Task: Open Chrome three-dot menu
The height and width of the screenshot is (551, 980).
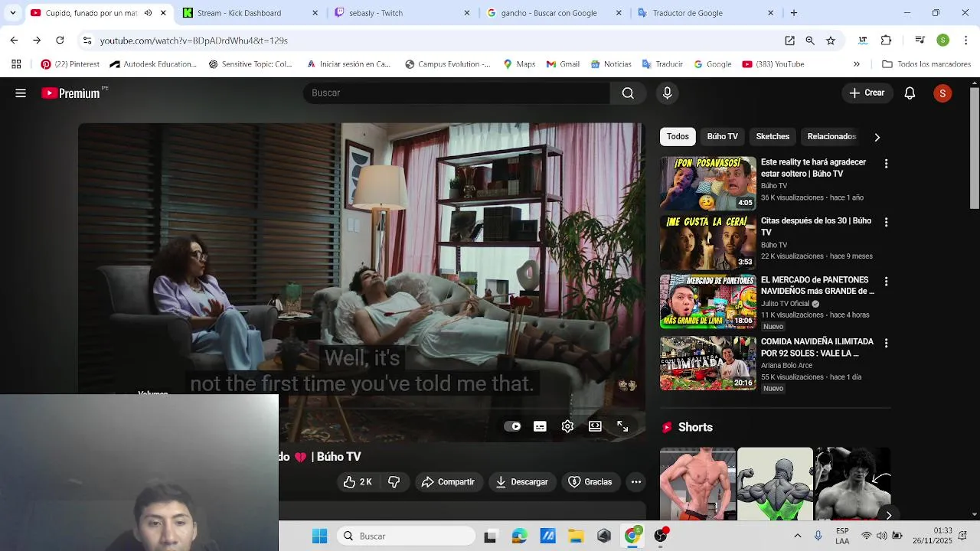Action: 966,41
